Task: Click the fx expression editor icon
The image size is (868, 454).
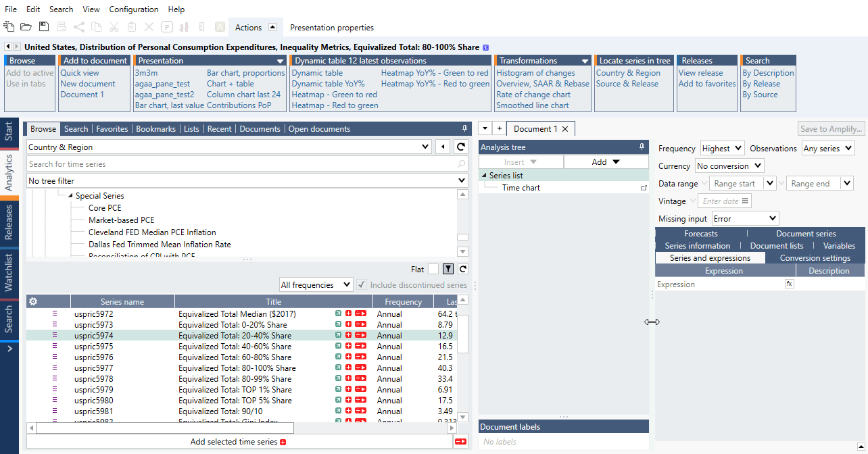Action: point(789,284)
